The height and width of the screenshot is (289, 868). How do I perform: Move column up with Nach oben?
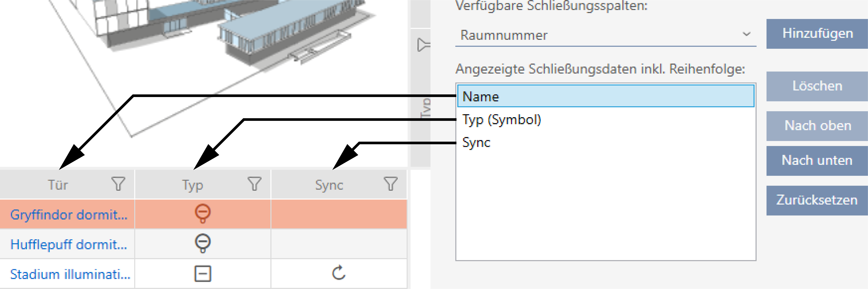pyautogui.click(x=817, y=125)
